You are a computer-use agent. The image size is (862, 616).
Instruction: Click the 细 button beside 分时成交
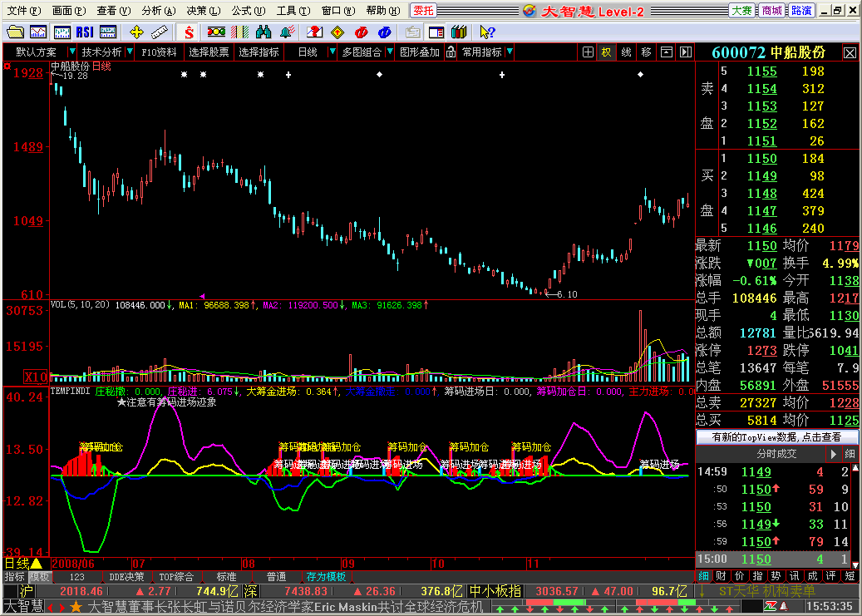(x=850, y=454)
